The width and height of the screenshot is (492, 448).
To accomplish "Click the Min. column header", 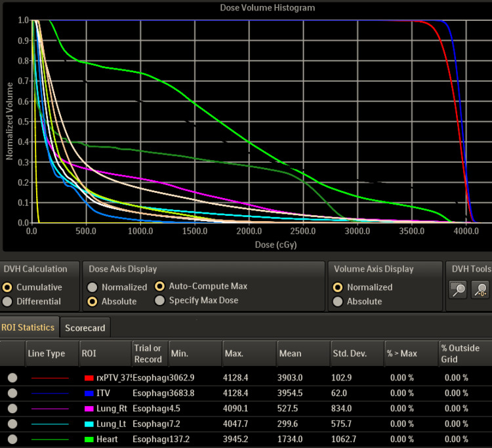I will coord(195,354).
